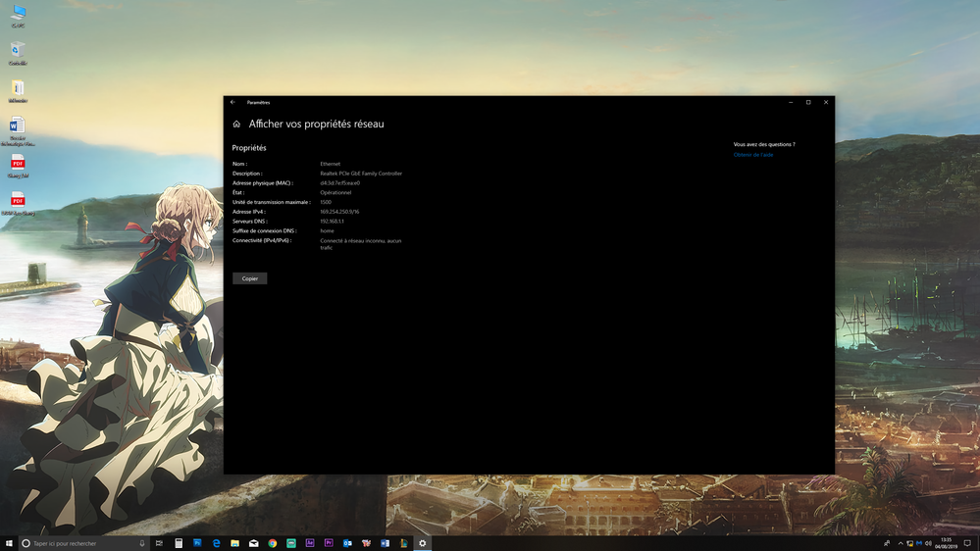This screenshot has height=551, width=980.
Task: Click the volume speaker icon in the tray
Action: coord(928,543)
